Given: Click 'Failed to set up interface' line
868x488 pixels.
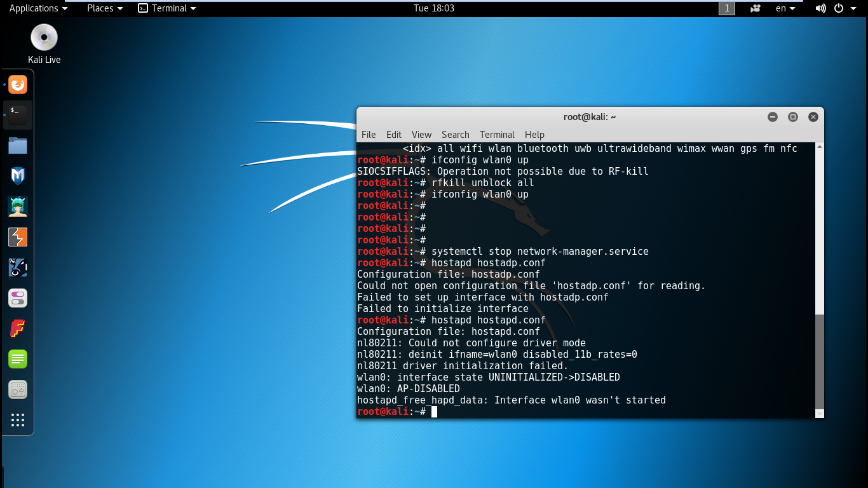Looking at the screenshot, I should (483, 297).
